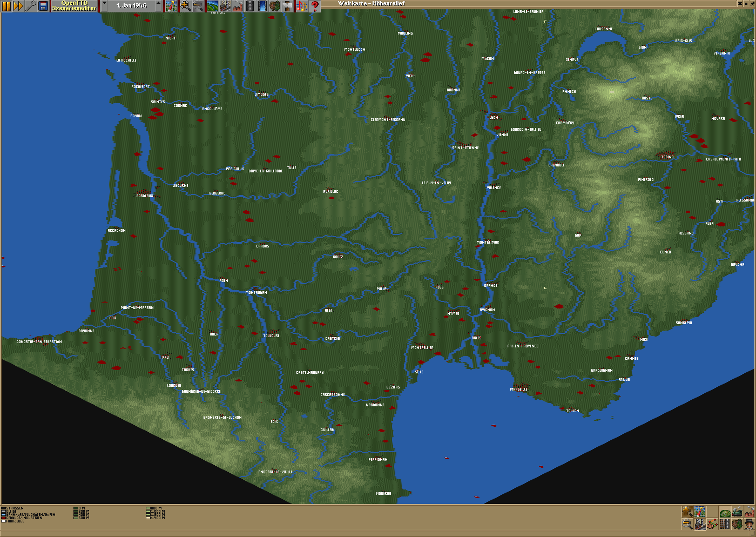Image resolution: width=756 pixels, height=537 pixels.
Task: Click the Toulouse town label on map
Action: point(271,336)
